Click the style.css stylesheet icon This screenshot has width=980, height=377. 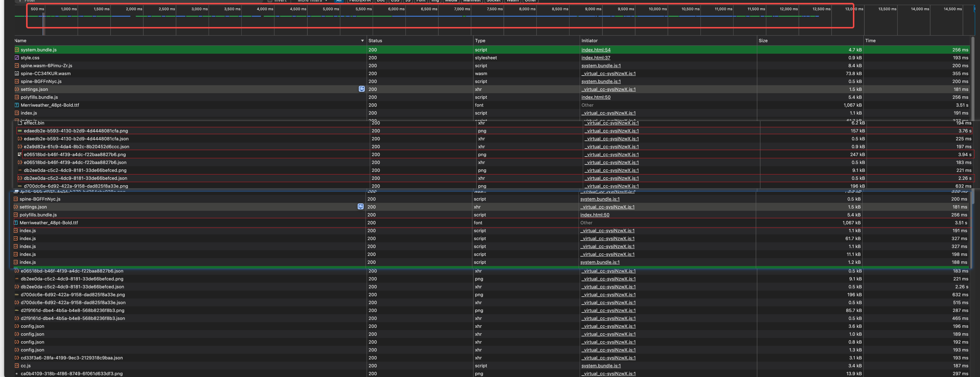tap(17, 58)
